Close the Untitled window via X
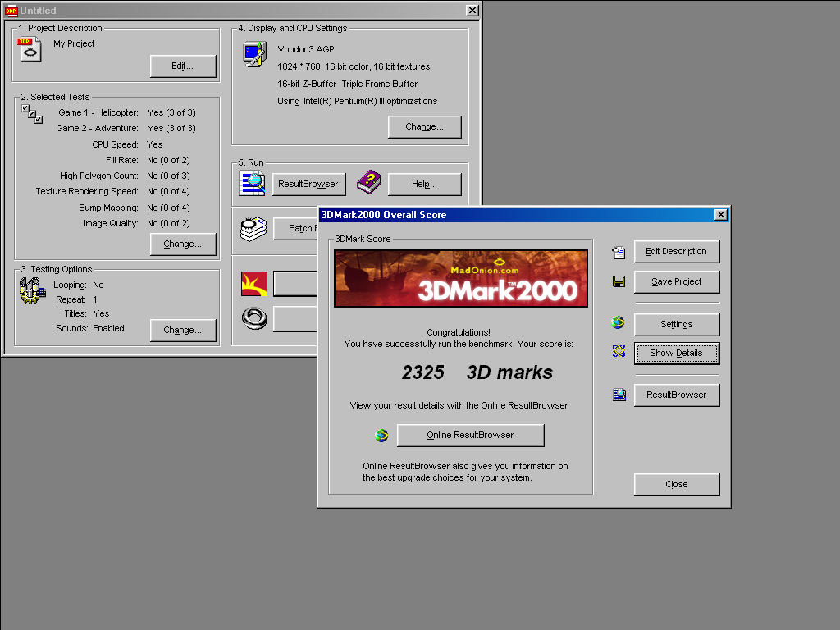840x630 pixels. click(472, 10)
